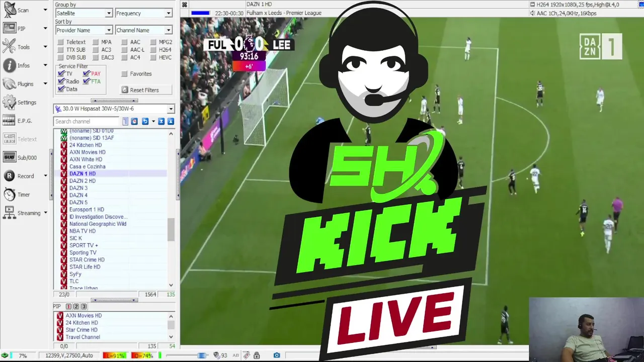Open the PIP sidebar option
This screenshot has height=362, width=644.
(x=10, y=28)
